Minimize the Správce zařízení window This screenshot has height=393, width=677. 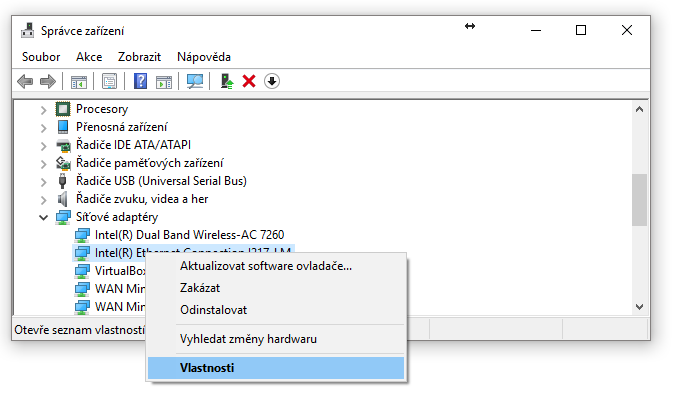click(536, 30)
